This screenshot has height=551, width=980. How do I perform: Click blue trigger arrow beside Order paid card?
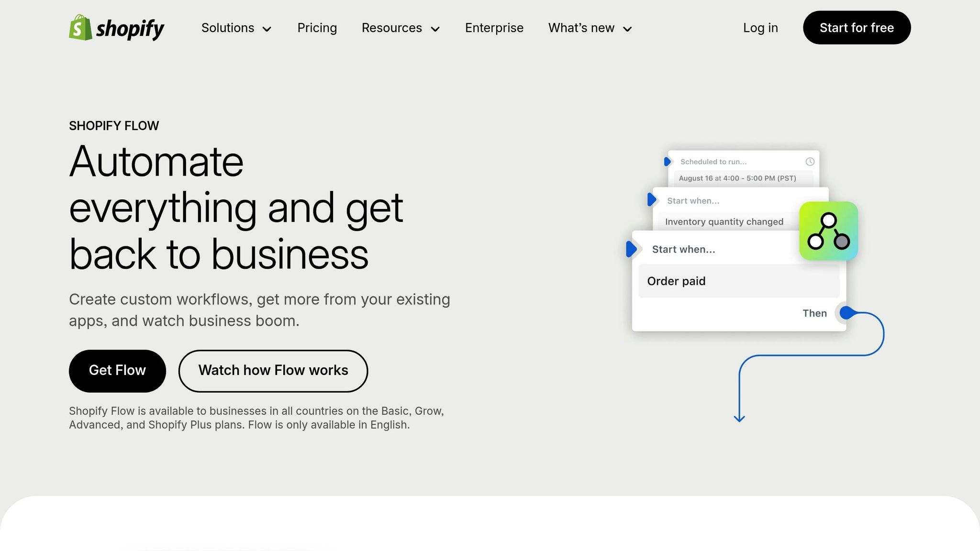[631, 249]
